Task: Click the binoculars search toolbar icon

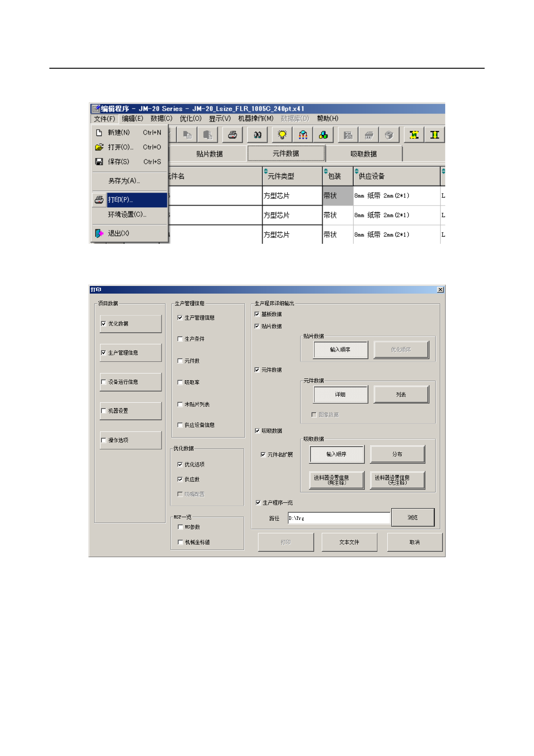Action: click(258, 135)
